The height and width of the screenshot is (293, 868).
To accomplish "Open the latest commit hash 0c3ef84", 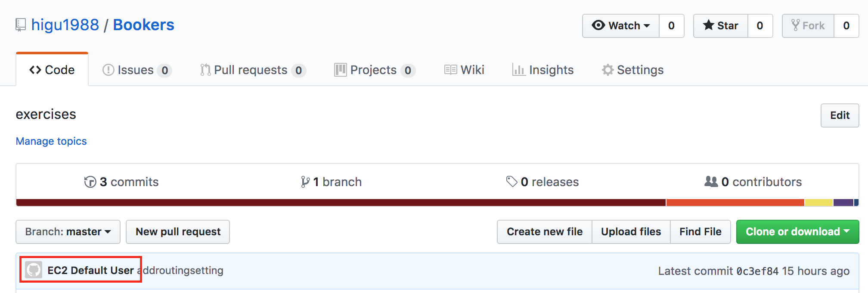I will (x=757, y=271).
